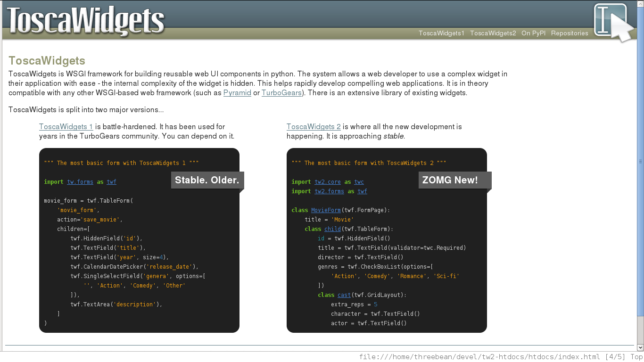Click the ToscaWidgets page heading

coord(47,61)
